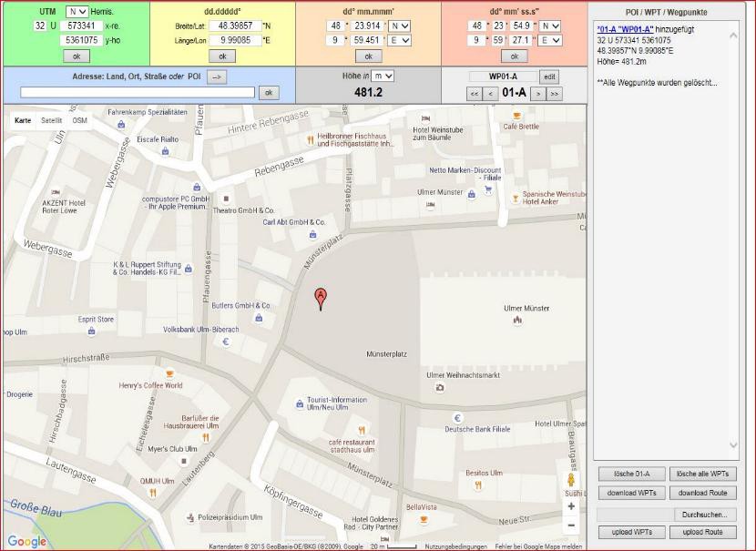This screenshot has height=551, width=756.
Task: Click the Google logo on the map
Action: [x=27, y=542]
